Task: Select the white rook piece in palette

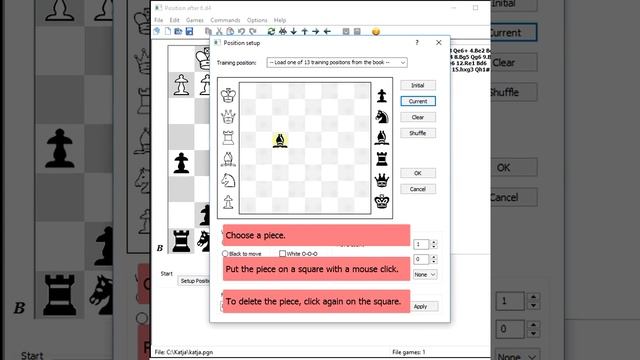Action: (x=228, y=138)
